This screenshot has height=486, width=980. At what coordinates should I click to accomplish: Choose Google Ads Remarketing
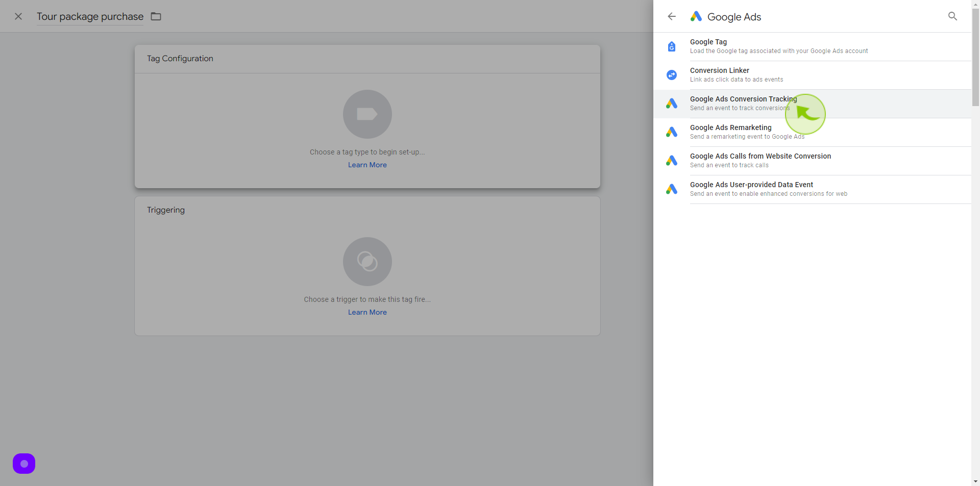pos(812,132)
